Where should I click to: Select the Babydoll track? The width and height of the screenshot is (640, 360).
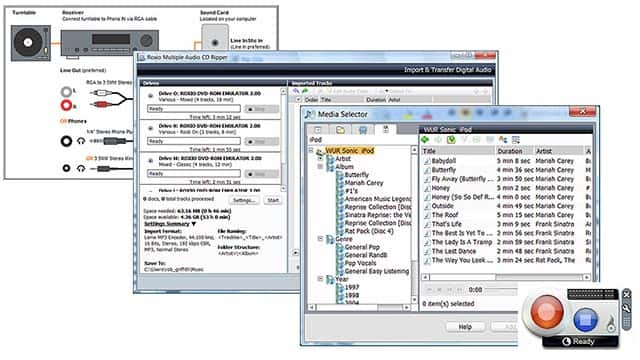coord(444,161)
